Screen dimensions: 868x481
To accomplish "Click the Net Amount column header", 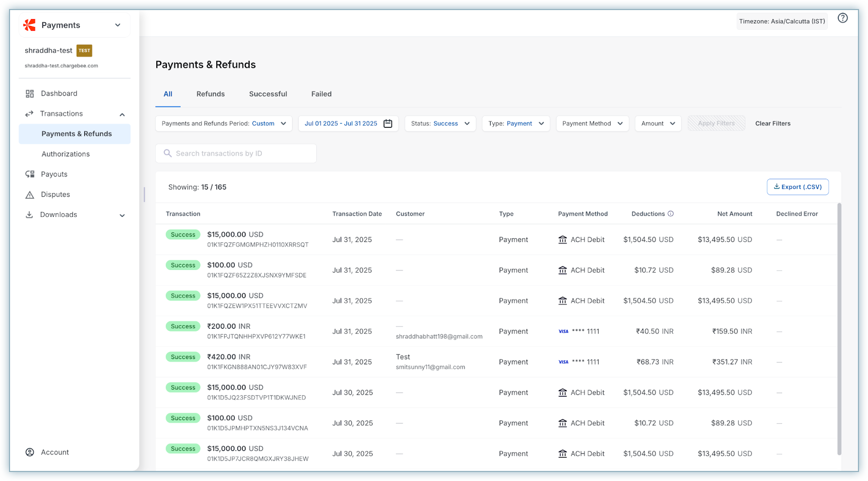I will (734, 214).
